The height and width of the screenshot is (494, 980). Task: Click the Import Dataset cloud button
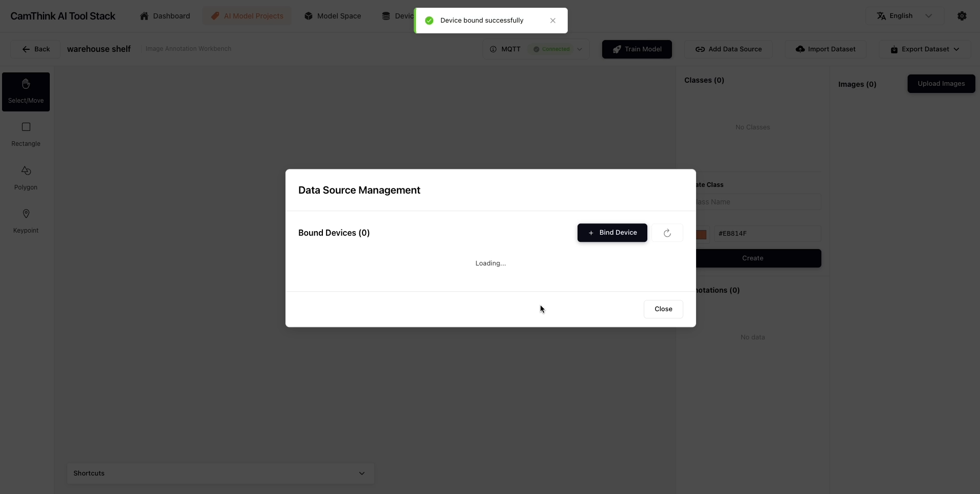(x=825, y=49)
